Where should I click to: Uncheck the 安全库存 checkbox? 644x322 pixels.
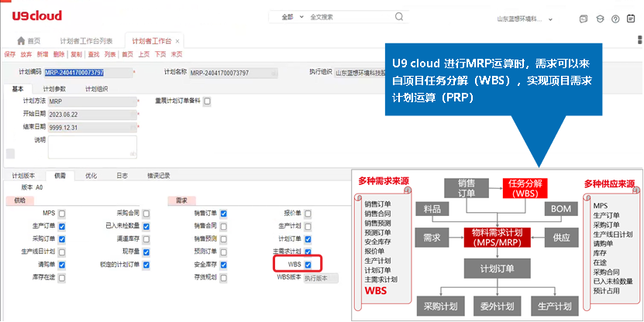pos(223,265)
